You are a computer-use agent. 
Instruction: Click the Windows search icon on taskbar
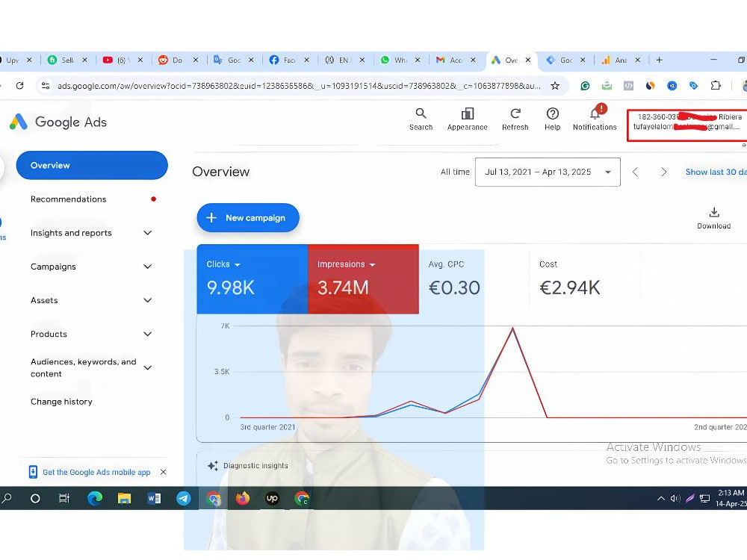7,499
